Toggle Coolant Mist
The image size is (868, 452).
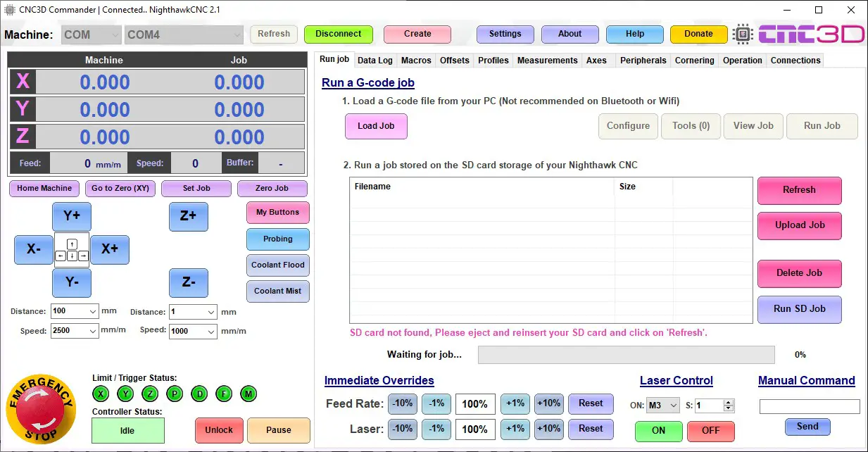[x=278, y=291]
